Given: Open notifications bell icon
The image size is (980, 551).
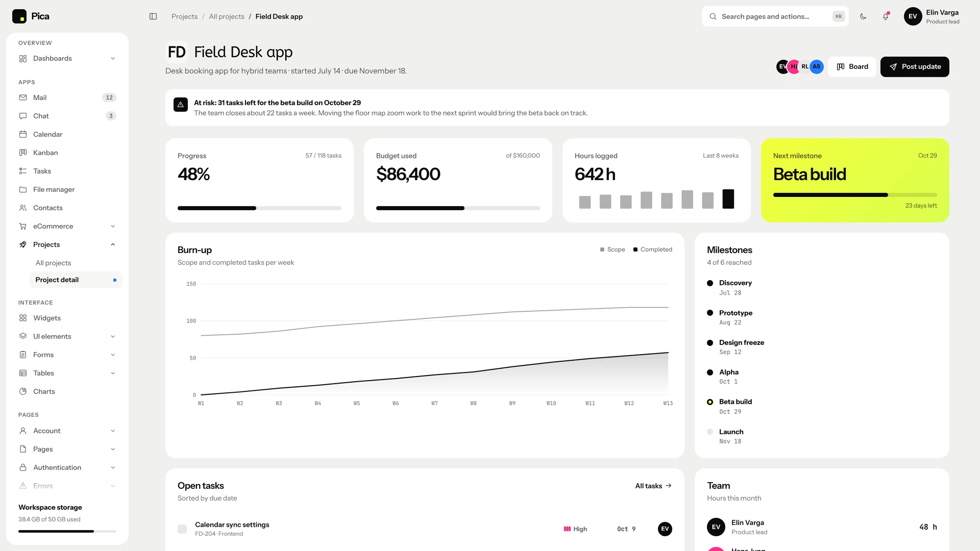Looking at the screenshot, I should tap(886, 16).
